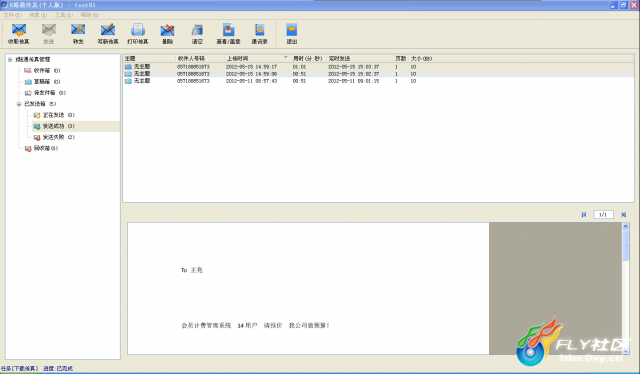The image size is (640, 374).
Task: Select the 收件箱 inbox folder
Action: (42, 71)
